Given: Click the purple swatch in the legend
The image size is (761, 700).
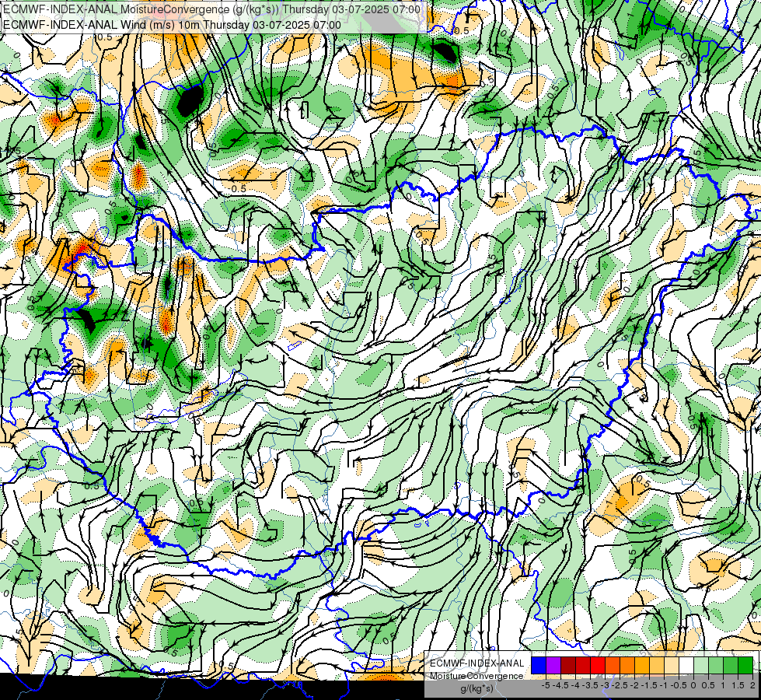Looking at the screenshot, I should (553, 666).
